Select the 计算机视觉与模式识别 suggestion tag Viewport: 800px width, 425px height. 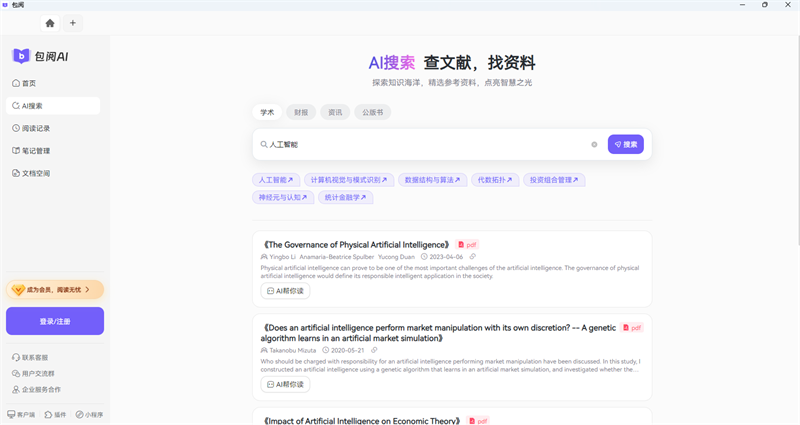(345, 180)
